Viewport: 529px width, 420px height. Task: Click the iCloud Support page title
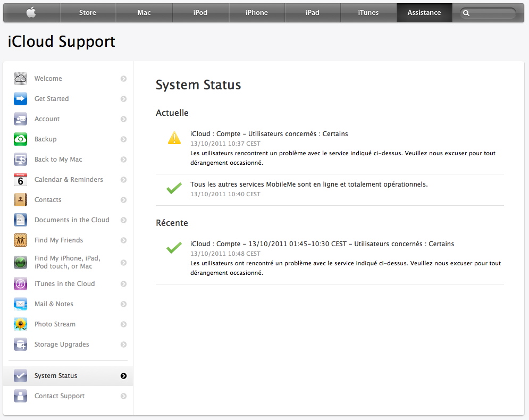click(x=61, y=42)
